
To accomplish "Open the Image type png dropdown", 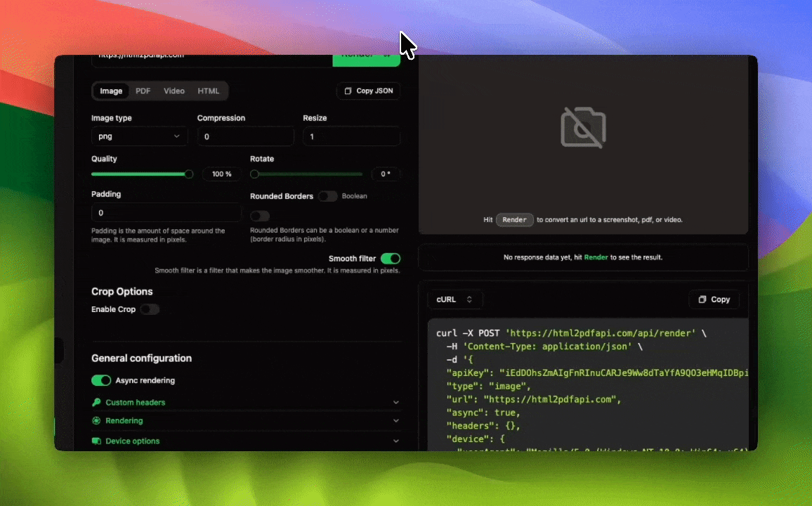I will click(139, 136).
